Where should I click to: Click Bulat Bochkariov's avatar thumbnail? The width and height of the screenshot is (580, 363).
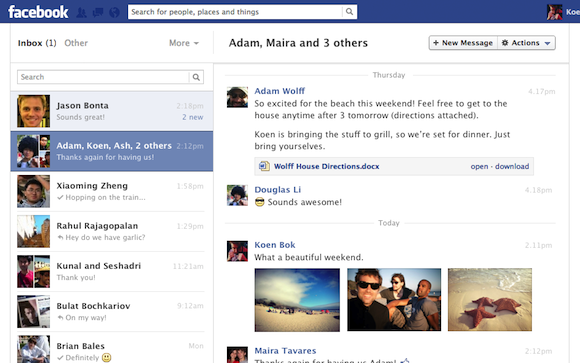pos(33,311)
